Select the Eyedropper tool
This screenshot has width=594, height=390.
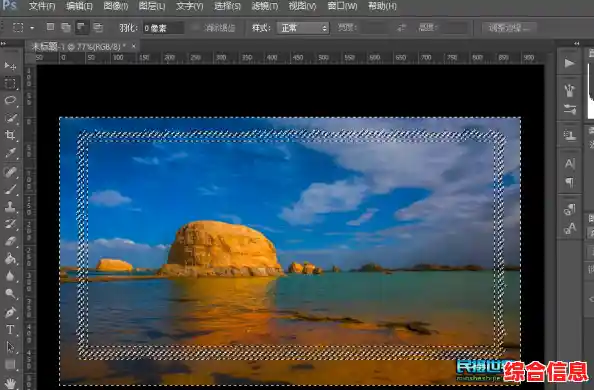[x=10, y=153]
